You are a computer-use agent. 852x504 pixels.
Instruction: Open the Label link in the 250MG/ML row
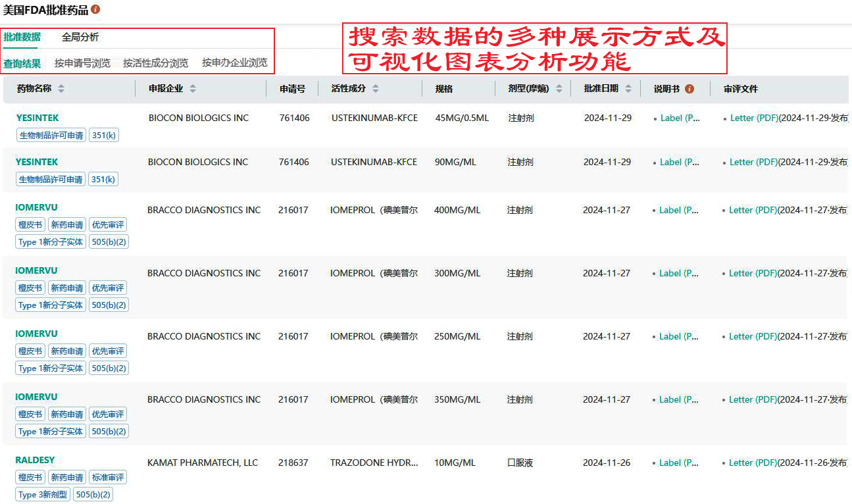coord(679,336)
